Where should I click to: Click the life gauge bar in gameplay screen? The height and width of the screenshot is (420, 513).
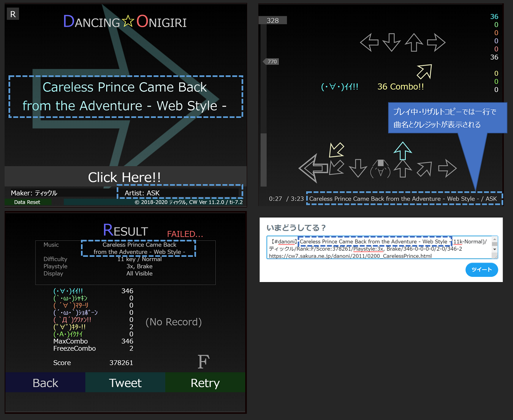(x=264, y=105)
